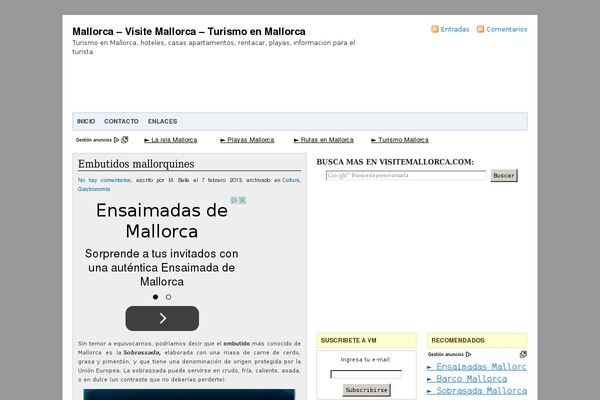This screenshot has width=600, height=400.
Task: Click the Entradas feed text link
Action: click(x=455, y=29)
